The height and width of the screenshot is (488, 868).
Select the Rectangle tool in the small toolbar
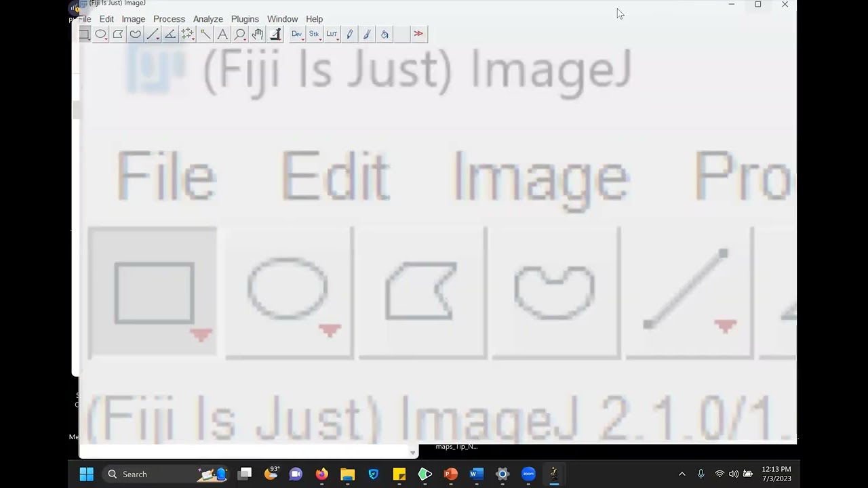point(84,34)
